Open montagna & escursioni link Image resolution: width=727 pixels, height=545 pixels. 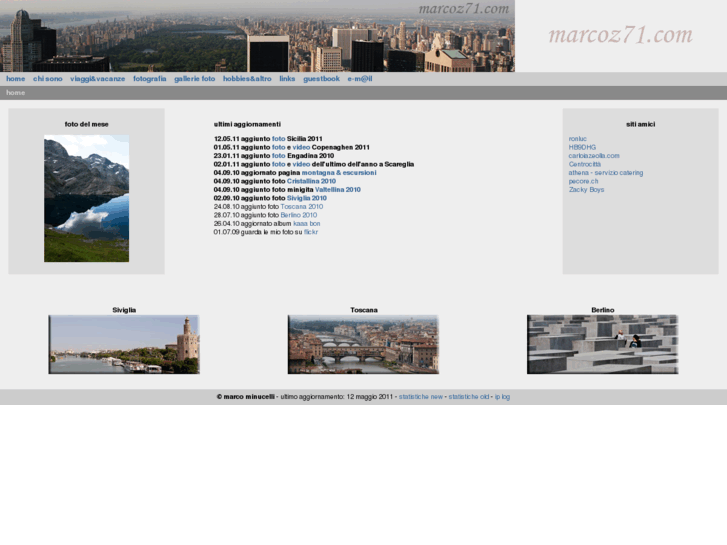tap(339, 173)
